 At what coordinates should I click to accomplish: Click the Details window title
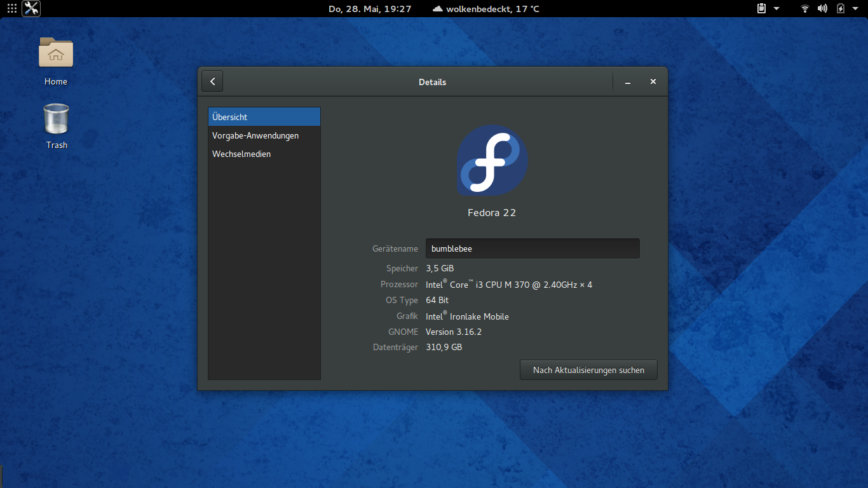click(432, 82)
